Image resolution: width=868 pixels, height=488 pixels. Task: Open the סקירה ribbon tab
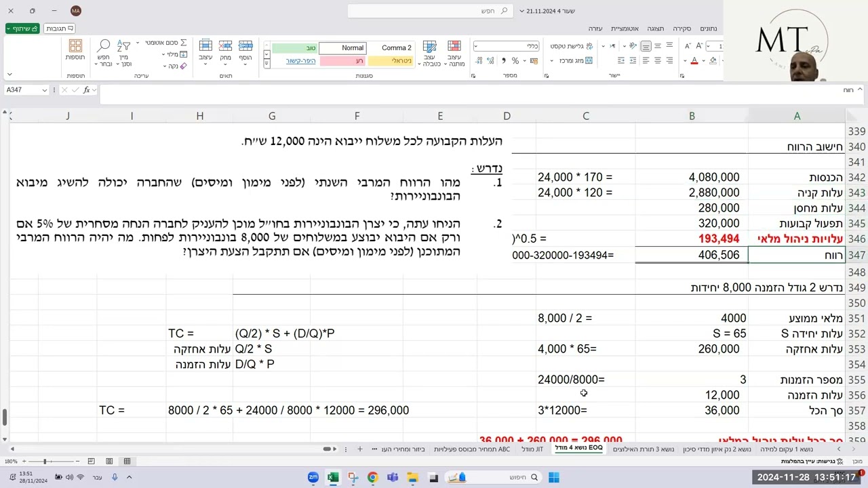(x=682, y=28)
